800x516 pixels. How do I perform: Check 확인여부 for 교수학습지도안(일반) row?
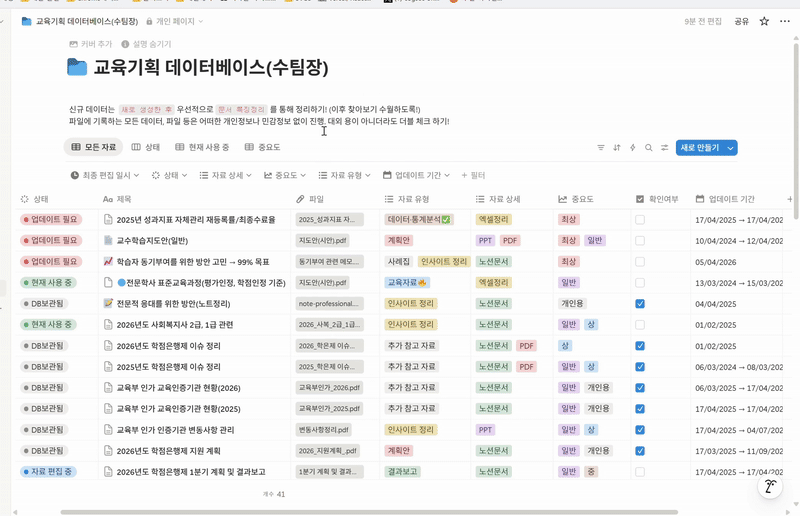point(640,240)
